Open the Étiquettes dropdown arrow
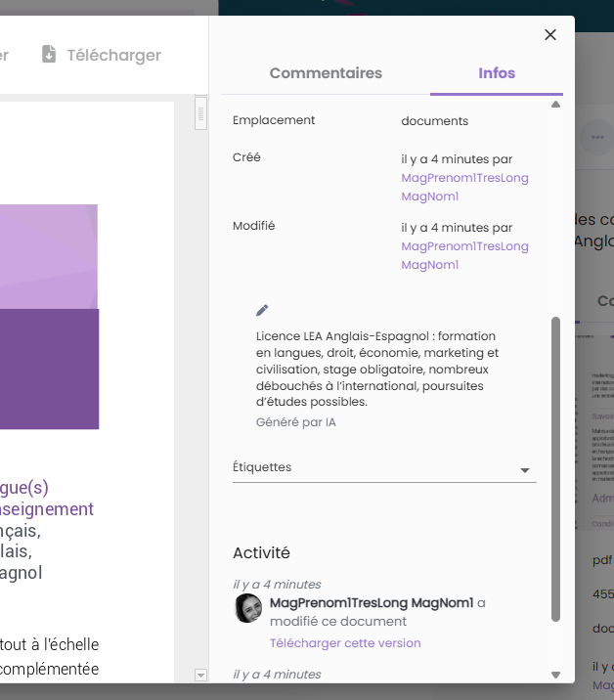614x700 pixels. point(524,470)
